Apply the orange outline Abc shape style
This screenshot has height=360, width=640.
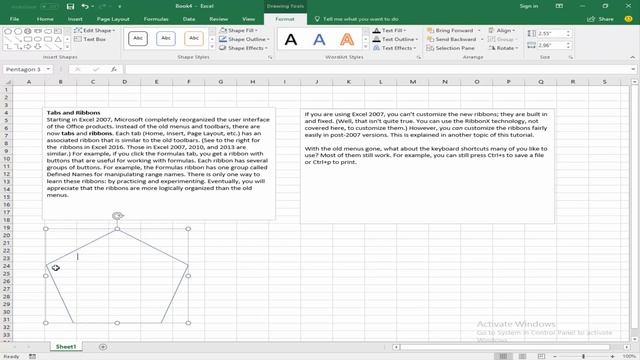point(194,39)
